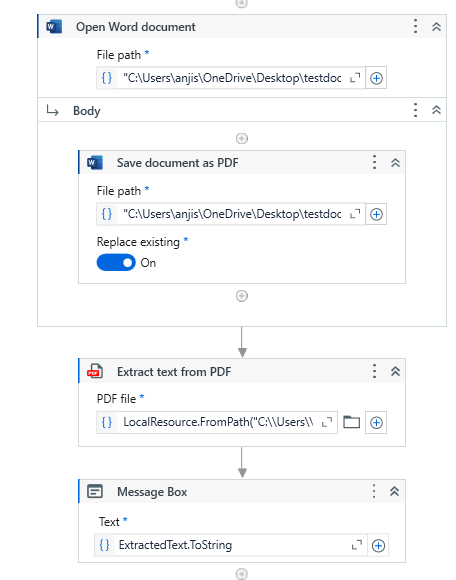Browse for PDF file with folder icon

point(351,422)
